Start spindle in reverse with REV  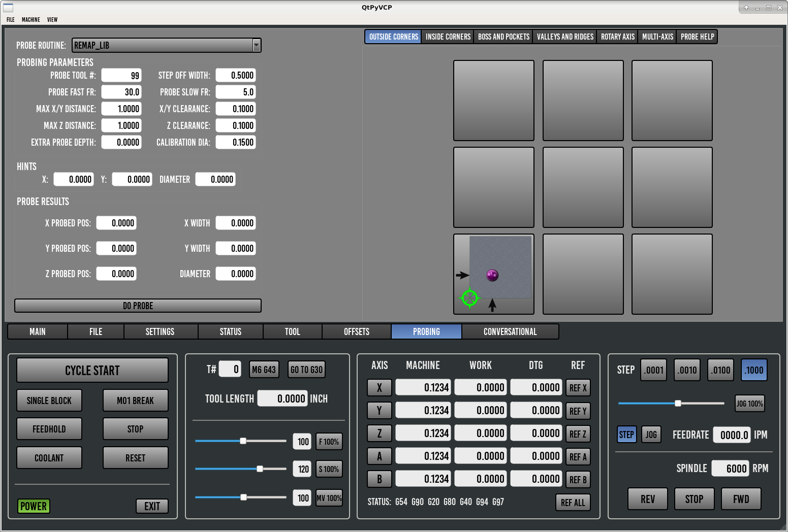[648, 499]
